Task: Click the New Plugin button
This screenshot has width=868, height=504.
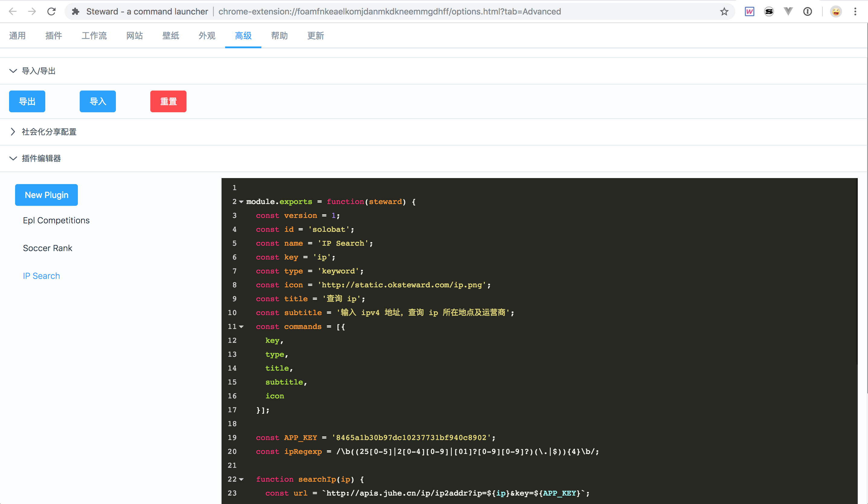Action: [x=46, y=195]
